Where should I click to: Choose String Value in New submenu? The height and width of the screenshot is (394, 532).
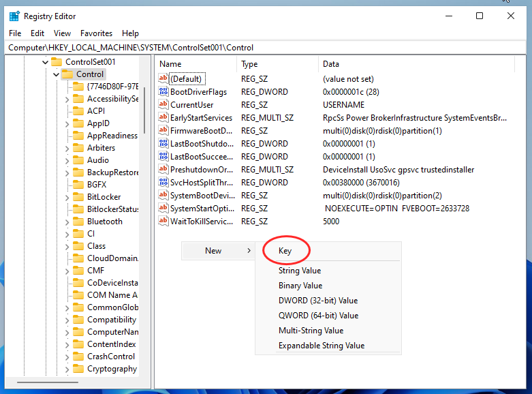pyautogui.click(x=328, y=271)
